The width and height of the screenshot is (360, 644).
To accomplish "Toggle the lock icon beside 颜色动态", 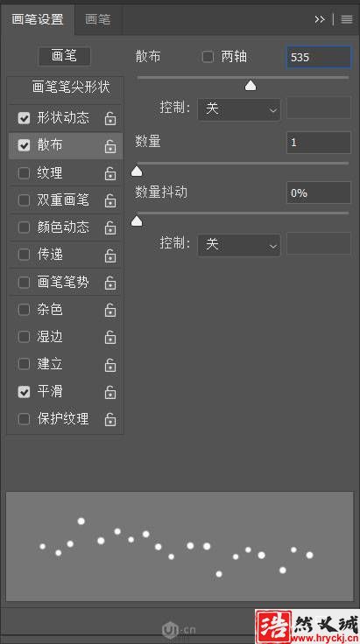I will coord(109,228).
